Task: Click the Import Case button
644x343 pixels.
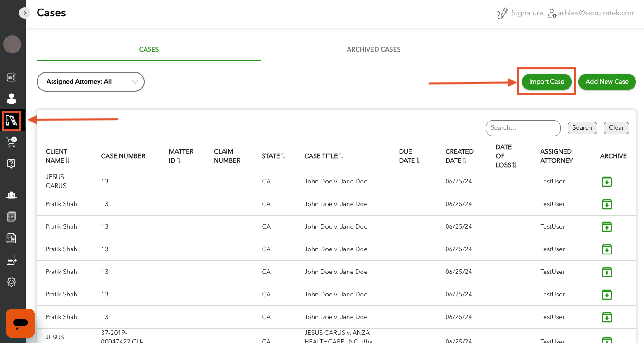Action: (x=546, y=82)
